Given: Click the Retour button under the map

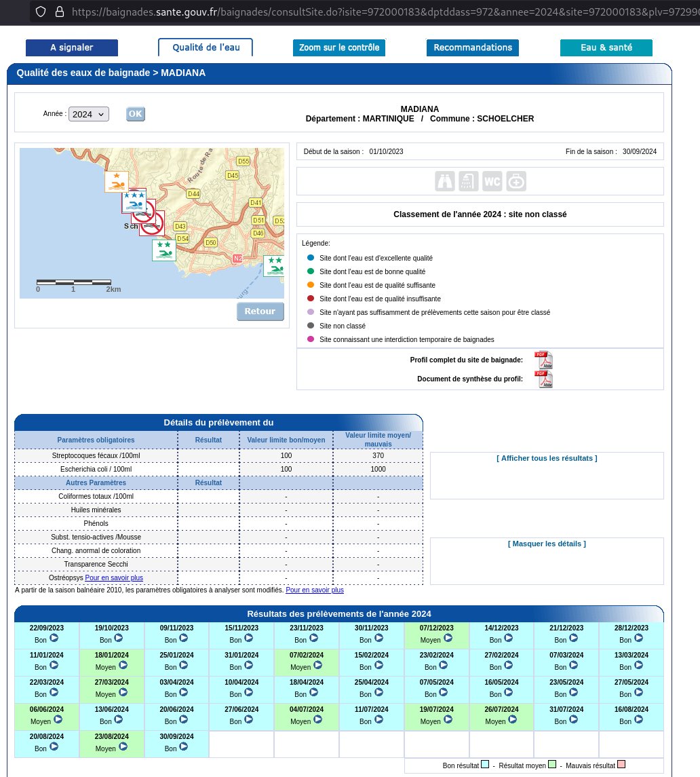Looking at the screenshot, I should (x=260, y=311).
